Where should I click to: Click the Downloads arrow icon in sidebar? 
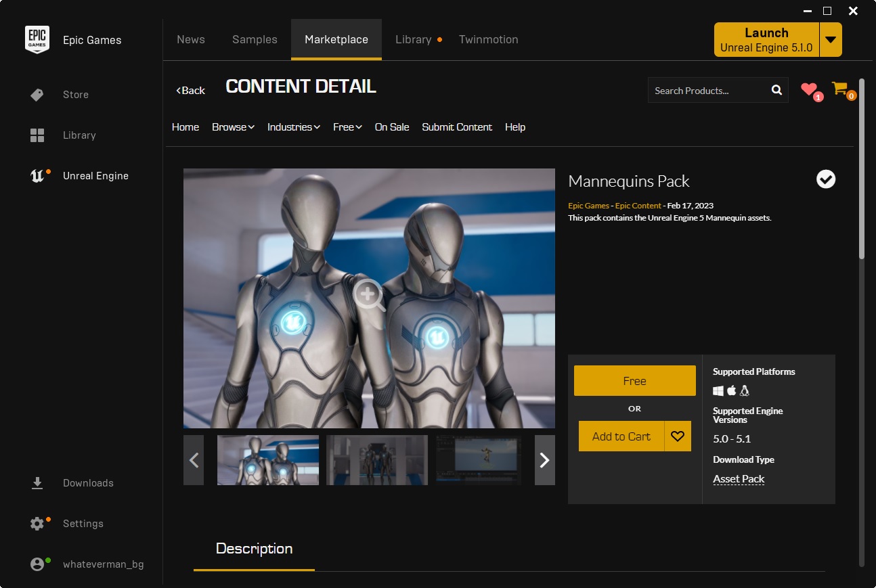[x=37, y=483]
